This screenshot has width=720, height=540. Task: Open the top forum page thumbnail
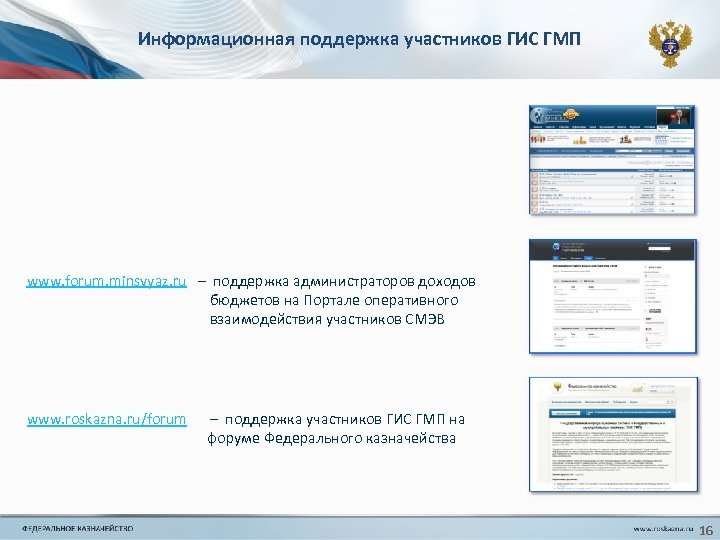pyautogui.click(x=612, y=159)
